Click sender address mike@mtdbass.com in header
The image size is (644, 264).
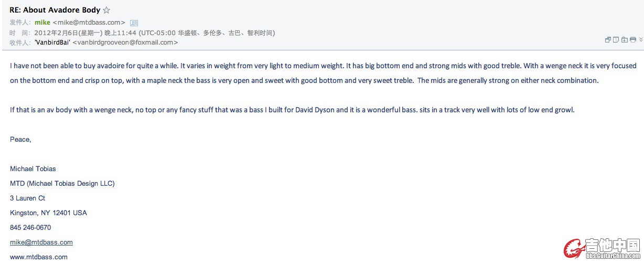pos(89,23)
